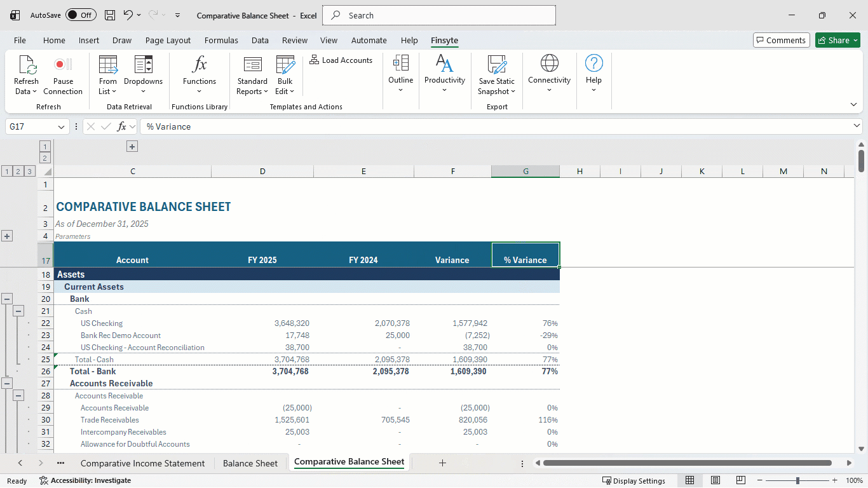Viewport: 868px width, 488px height.
Task: Click the zoom slider handle
Action: pos(797,480)
